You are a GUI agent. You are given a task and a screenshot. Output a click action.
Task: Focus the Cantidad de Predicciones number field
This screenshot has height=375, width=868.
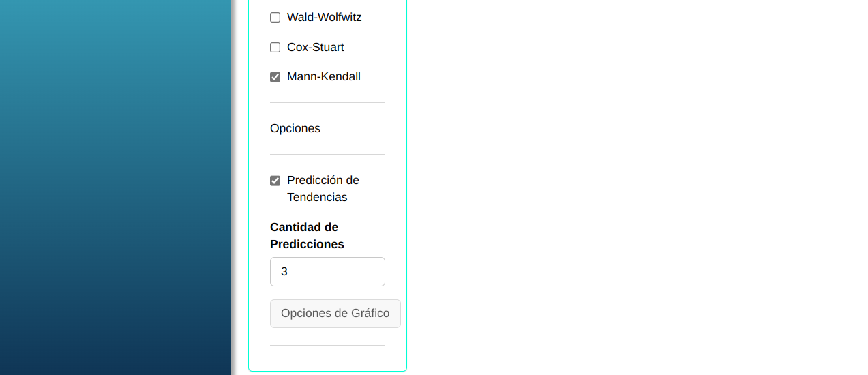coord(327,271)
